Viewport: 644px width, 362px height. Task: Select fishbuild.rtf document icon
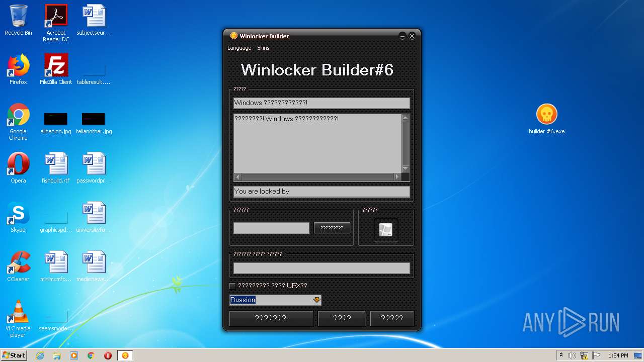point(56,168)
